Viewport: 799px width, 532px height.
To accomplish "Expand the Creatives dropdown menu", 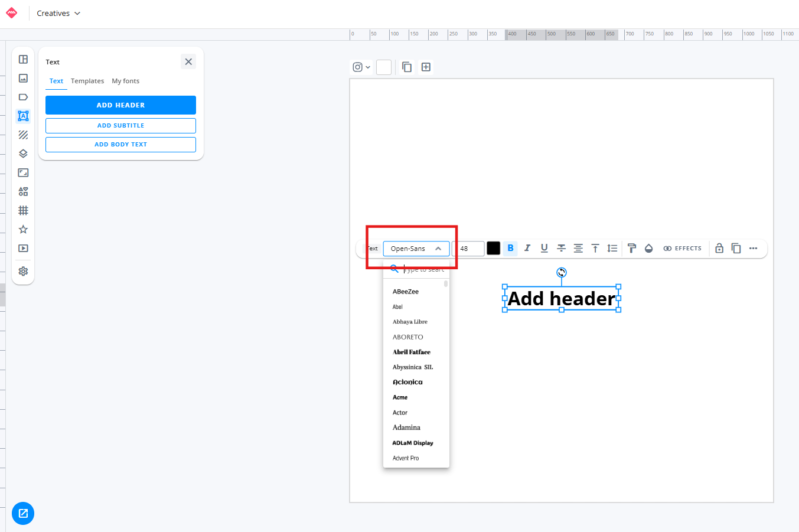I will click(x=58, y=13).
